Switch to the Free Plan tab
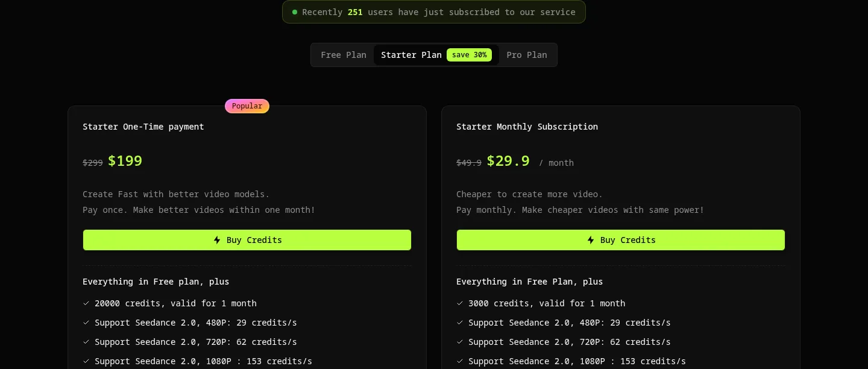 point(344,55)
